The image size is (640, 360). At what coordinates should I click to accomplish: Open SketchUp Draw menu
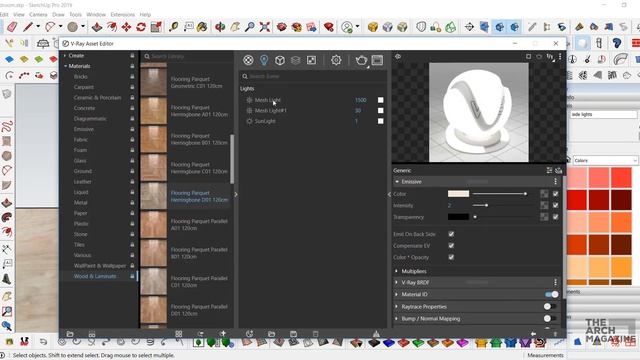coord(58,14)
